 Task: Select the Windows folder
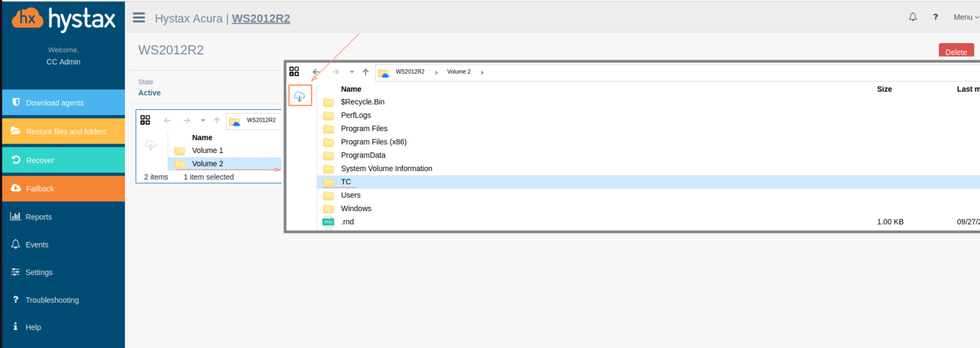point(648,209)
